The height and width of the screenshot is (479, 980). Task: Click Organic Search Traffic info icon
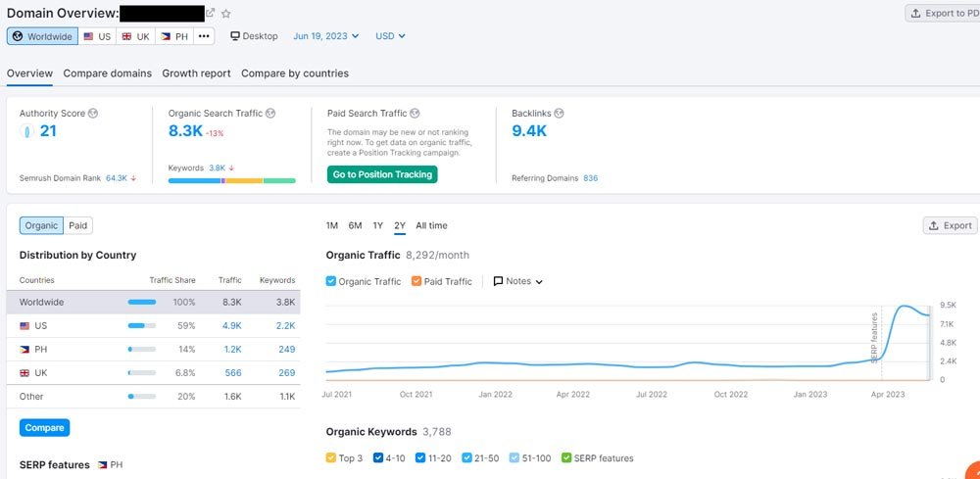(270, 114)
